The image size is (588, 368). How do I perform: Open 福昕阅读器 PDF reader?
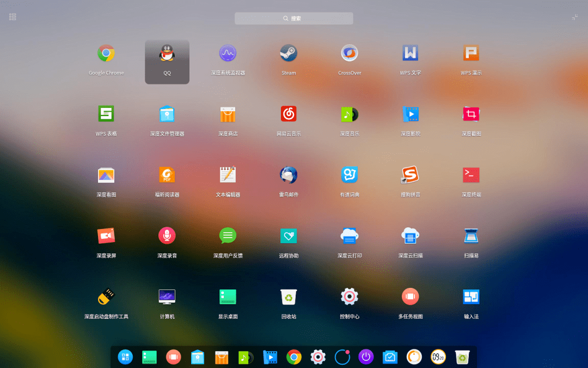167,174
